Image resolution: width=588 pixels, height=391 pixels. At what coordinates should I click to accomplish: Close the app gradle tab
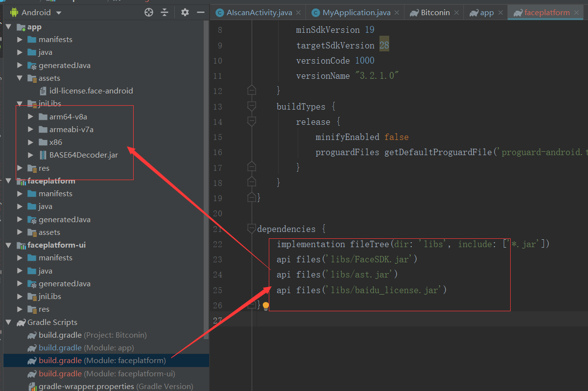(500, 13)
